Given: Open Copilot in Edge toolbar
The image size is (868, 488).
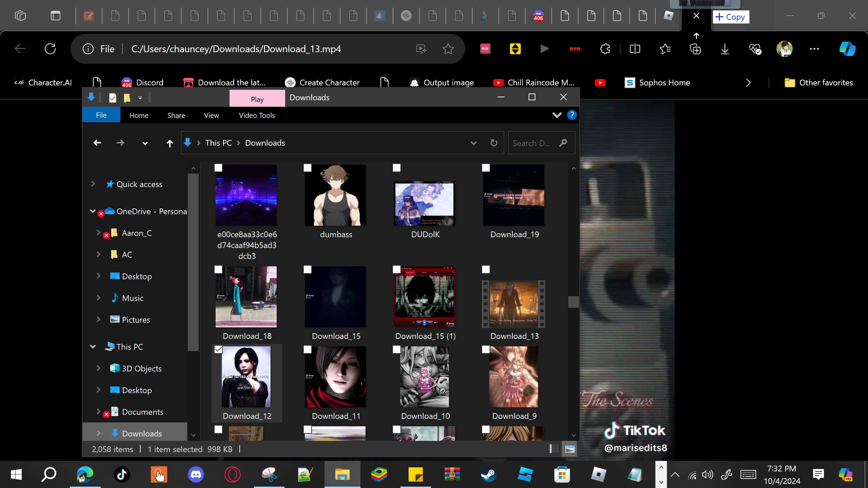Looking at the screenshot, I should click(847, 49).
